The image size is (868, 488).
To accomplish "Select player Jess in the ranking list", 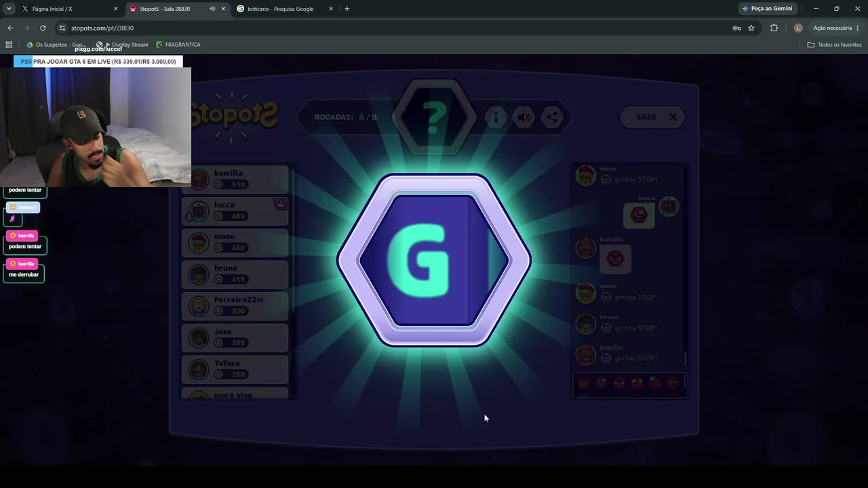I will (235, 338).
